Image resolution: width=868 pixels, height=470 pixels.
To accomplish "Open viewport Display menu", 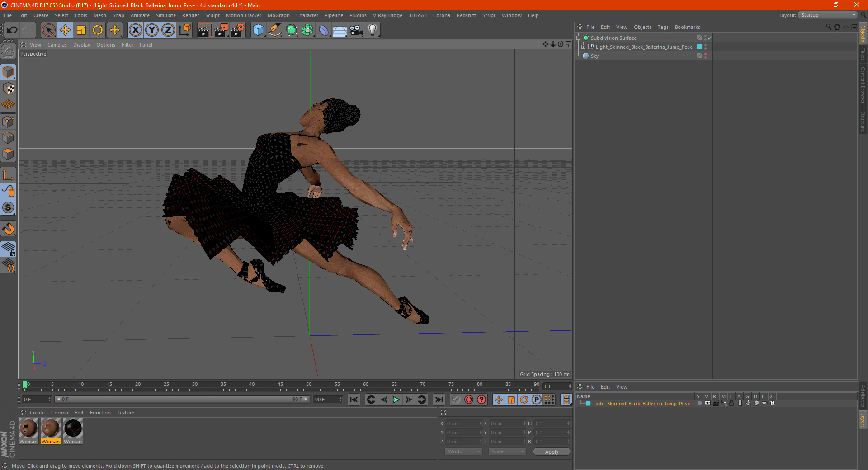I will click(x=81, y=45).
